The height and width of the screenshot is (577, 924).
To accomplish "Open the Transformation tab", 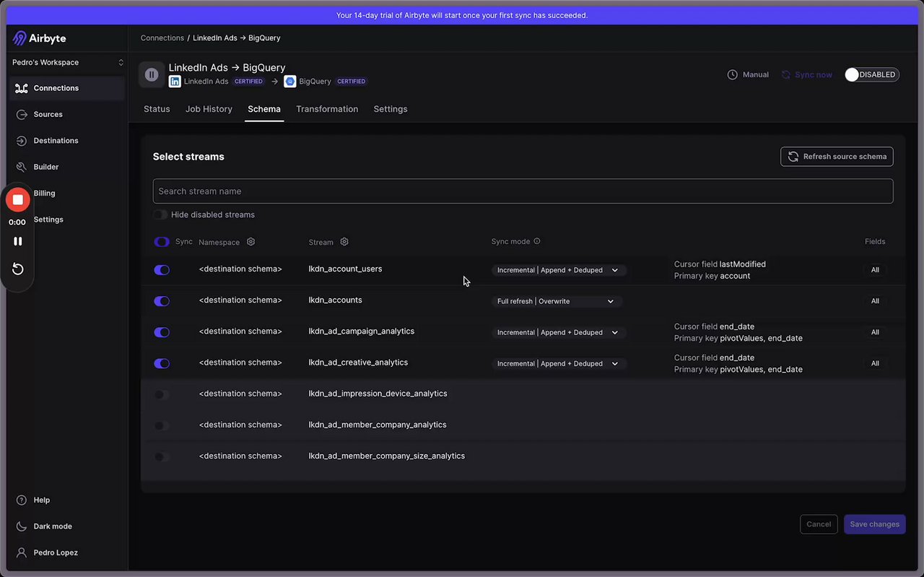I will coord(327,109).
